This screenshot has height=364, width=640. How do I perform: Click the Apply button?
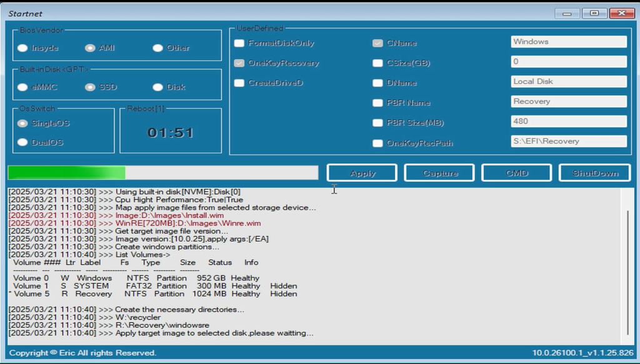(362, 173)
